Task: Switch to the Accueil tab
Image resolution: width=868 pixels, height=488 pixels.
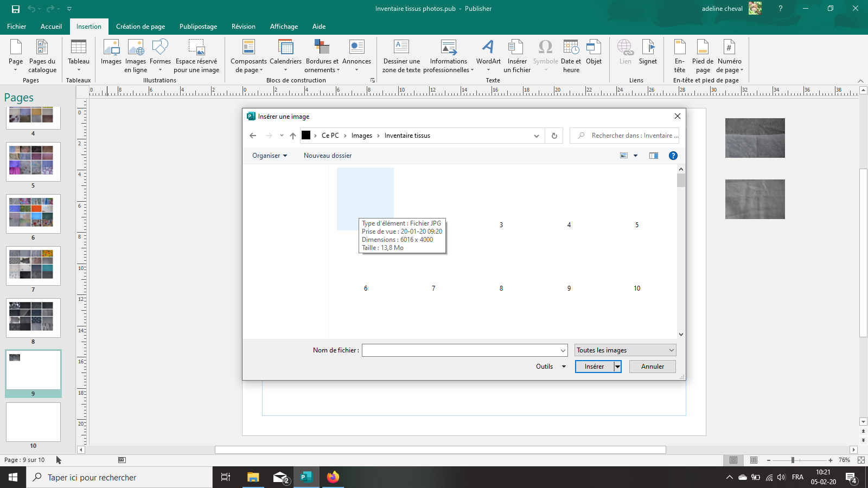Action: 51,27
